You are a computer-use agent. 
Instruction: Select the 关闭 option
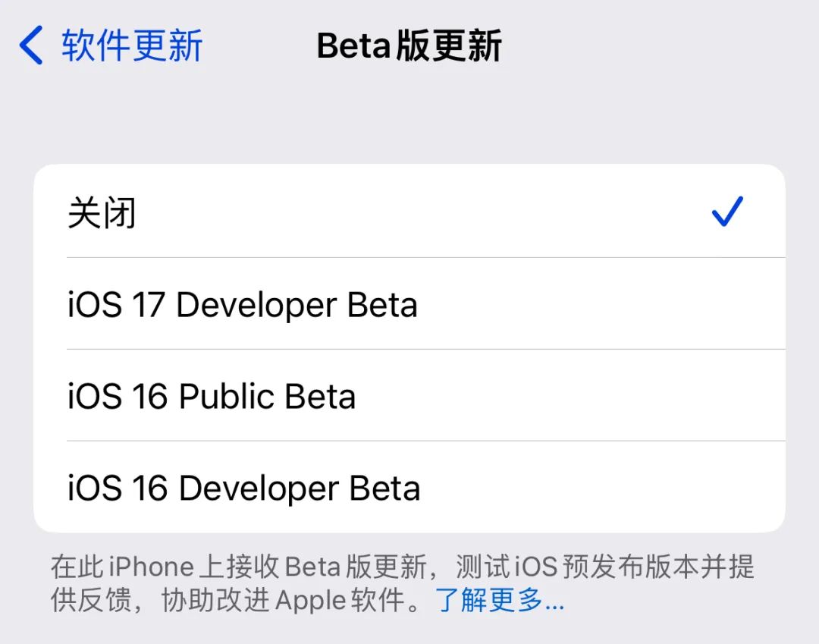click(x=102, y=213)
